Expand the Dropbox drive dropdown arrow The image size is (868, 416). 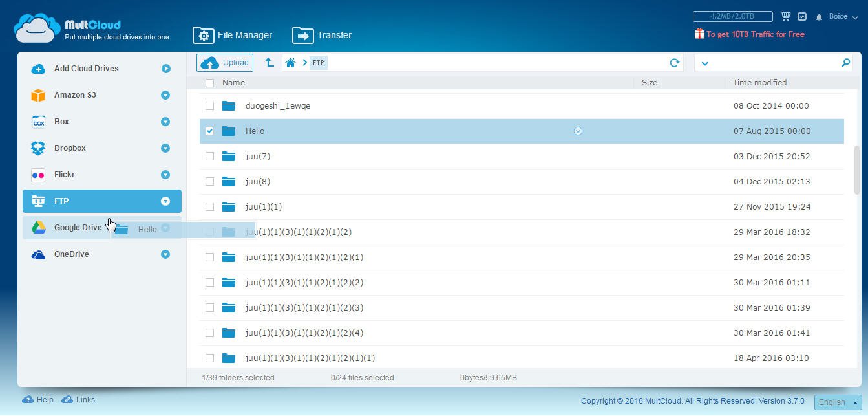165,148
